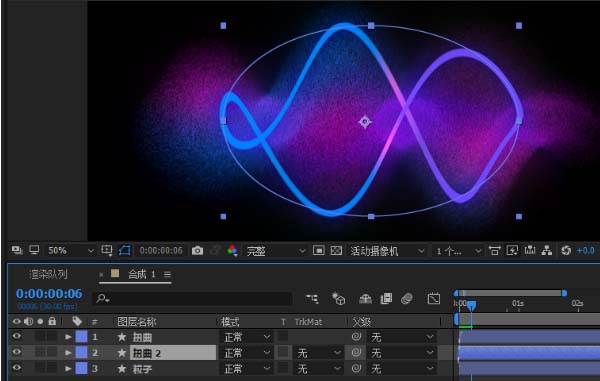600x381 pixels.
Task: Toggle the transparency grid icon
Action: [x=336, y=251]
